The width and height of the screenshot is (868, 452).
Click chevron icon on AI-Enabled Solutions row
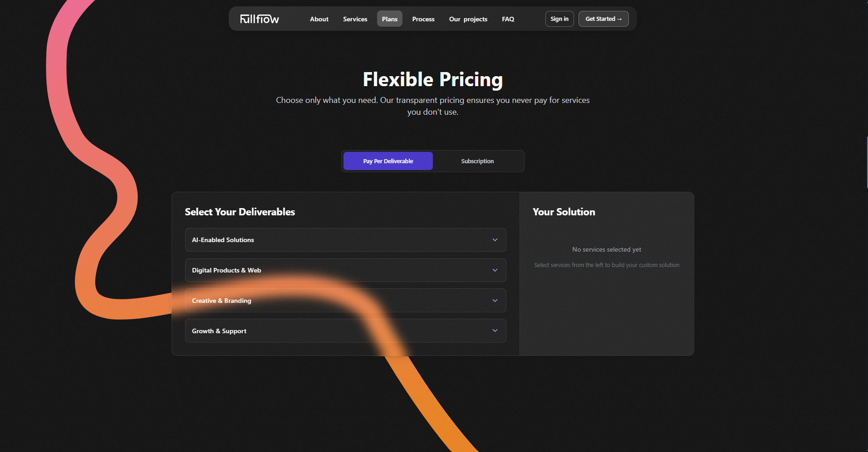tap(495, 240)
